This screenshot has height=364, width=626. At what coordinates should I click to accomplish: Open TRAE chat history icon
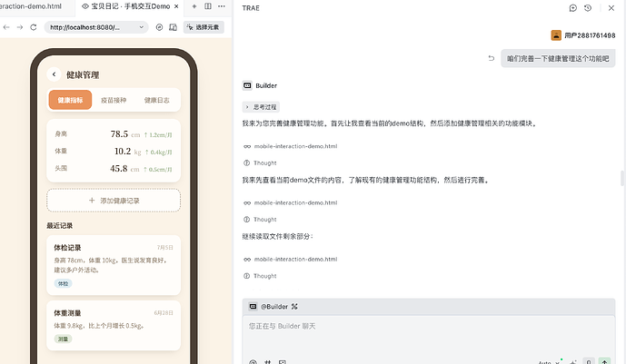pos(588,8)
